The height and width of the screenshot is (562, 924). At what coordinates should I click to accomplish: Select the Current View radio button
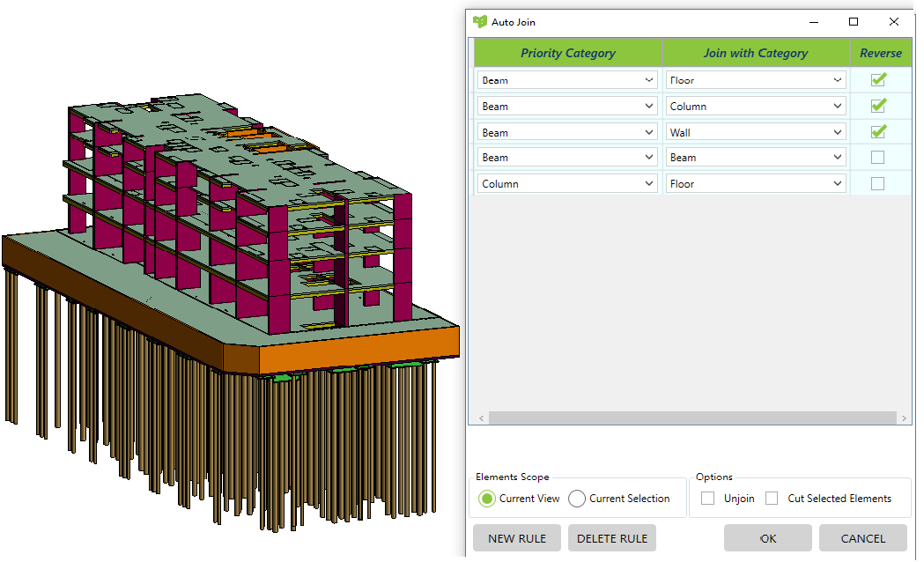[x=487, y=498]
